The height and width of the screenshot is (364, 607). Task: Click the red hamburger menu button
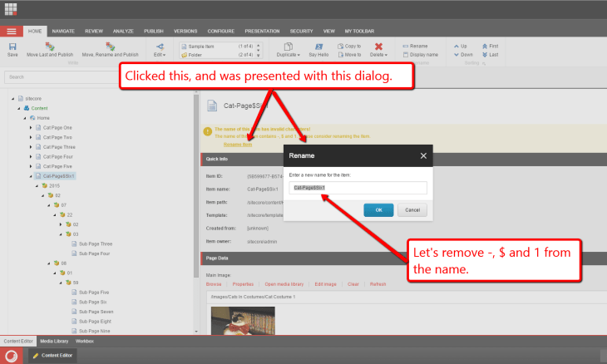tap(11, 31)
